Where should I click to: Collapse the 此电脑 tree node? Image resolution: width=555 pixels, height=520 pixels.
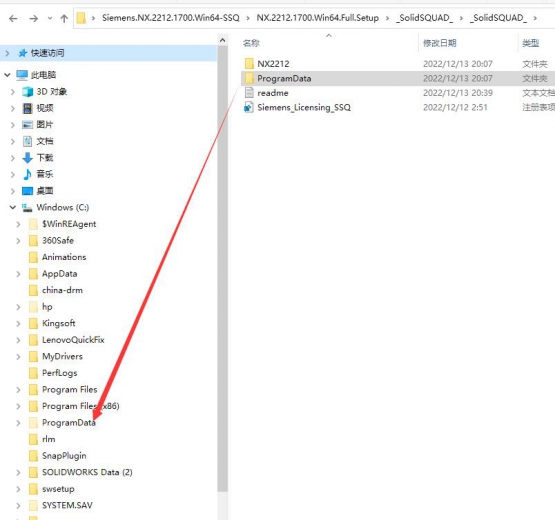pos(7,75)
